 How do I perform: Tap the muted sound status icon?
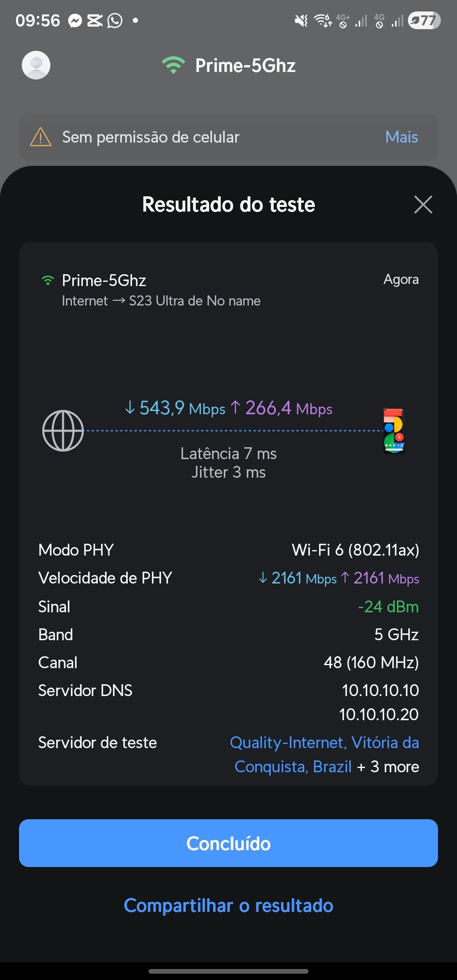pos(301,20)
